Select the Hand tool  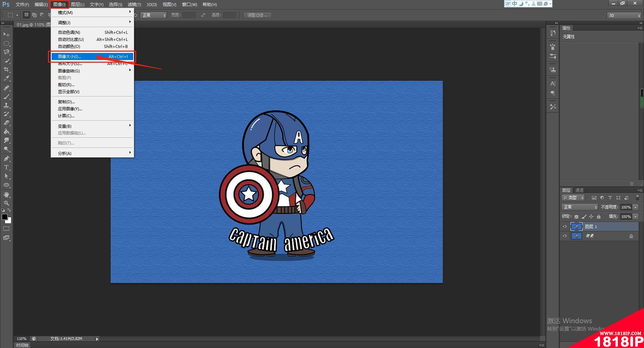point(6,194)
